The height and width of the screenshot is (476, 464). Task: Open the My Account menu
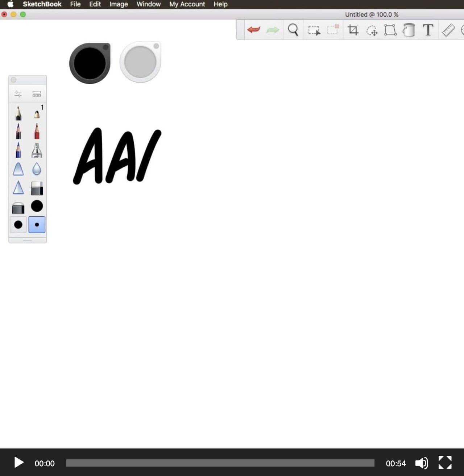(187, 4)
